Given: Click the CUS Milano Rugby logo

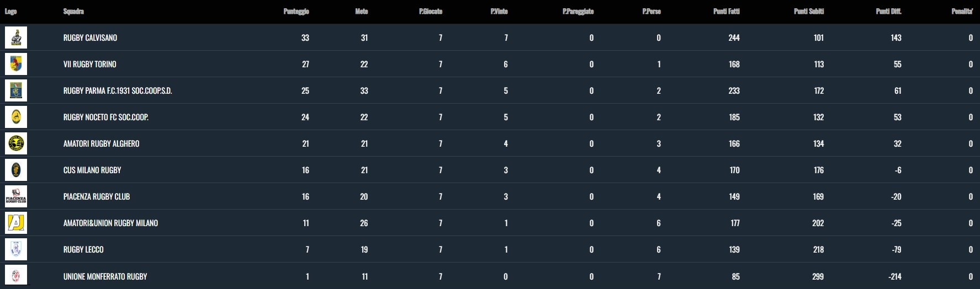Looking at the screenshot, I should tap(16, 170).
